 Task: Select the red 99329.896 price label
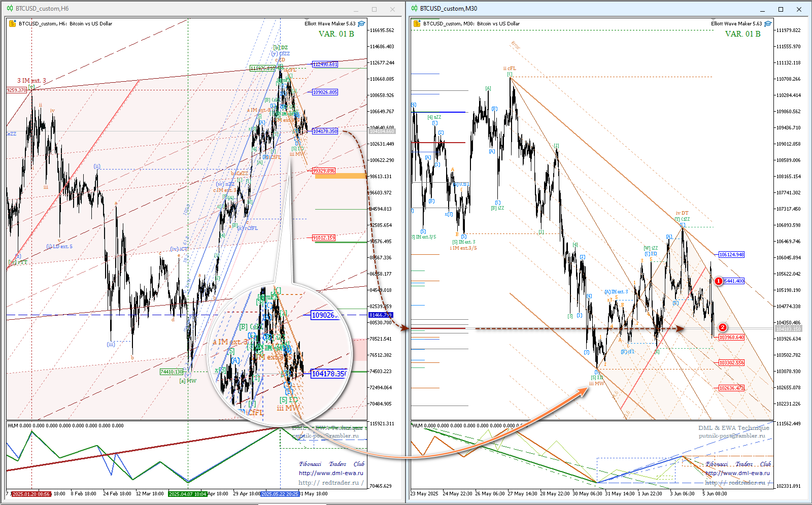(324, 171)
